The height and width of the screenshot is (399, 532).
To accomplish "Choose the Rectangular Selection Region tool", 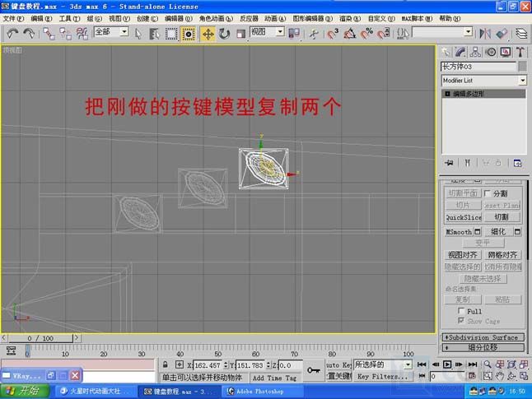I will point(171,34).
